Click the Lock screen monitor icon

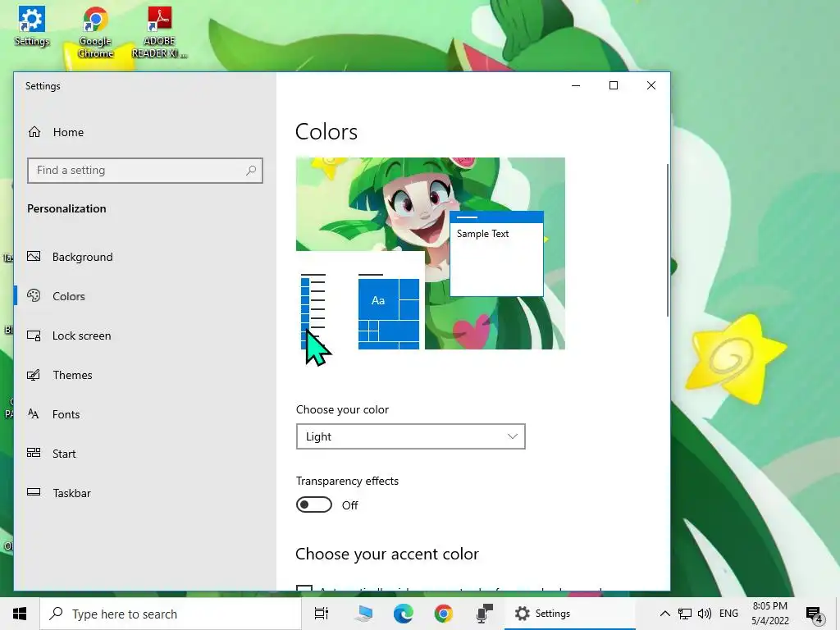(34, 336)
